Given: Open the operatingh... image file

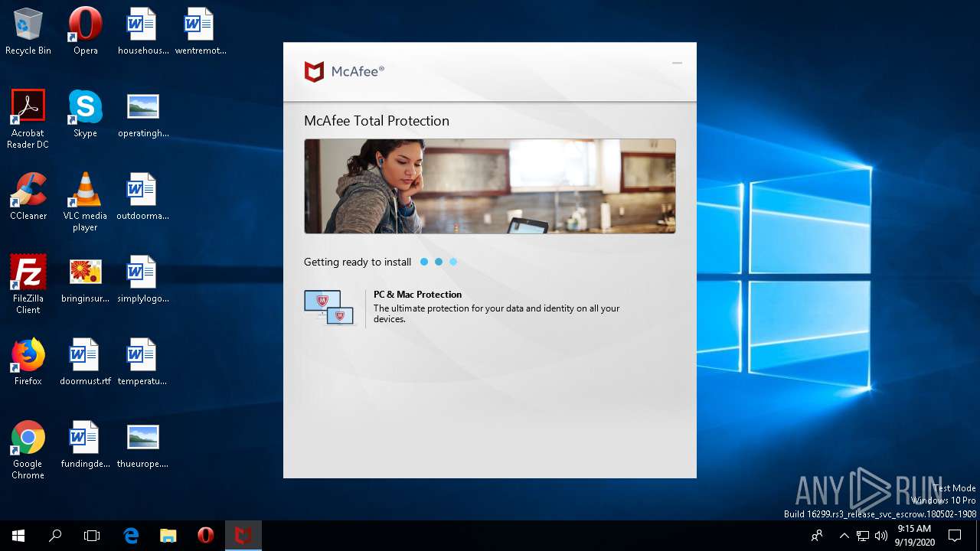Looking at the screenshot, I should (x=142, y=114).
